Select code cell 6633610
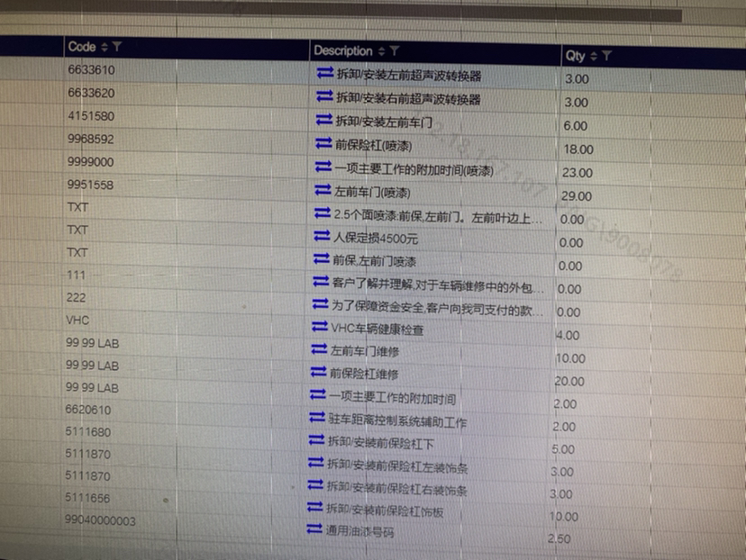Image resolution: width=746 pixels, height=560 pixels. pyautogui.click(x=91, y=70)
